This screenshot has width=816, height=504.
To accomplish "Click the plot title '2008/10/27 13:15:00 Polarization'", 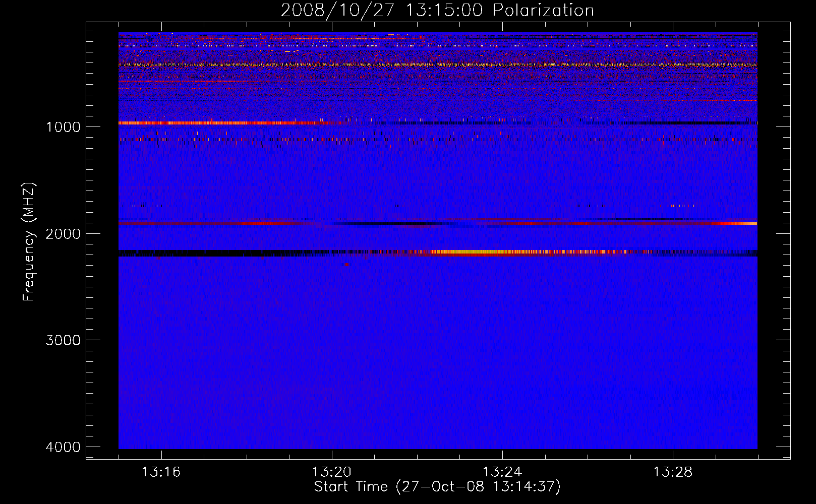I will (x=437, y=11).
